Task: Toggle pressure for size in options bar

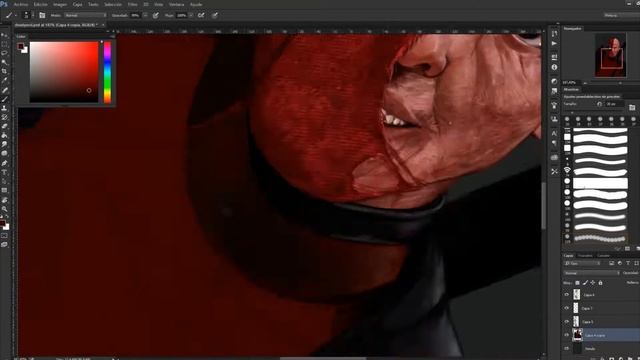Action: click(215, 15)
